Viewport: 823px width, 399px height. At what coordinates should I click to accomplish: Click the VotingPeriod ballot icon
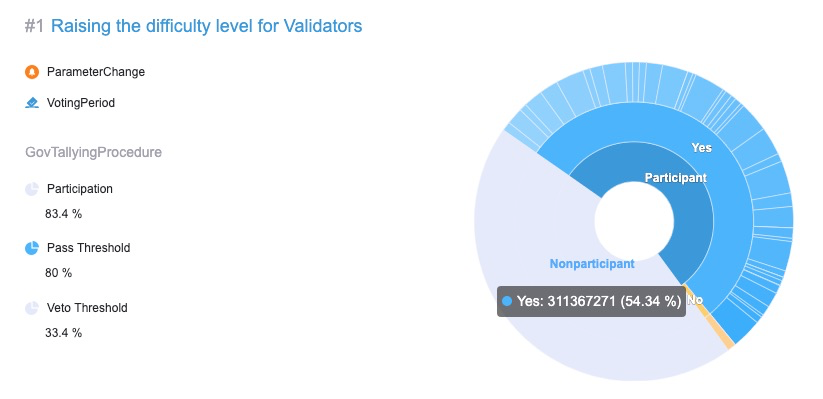coord(32,102)
